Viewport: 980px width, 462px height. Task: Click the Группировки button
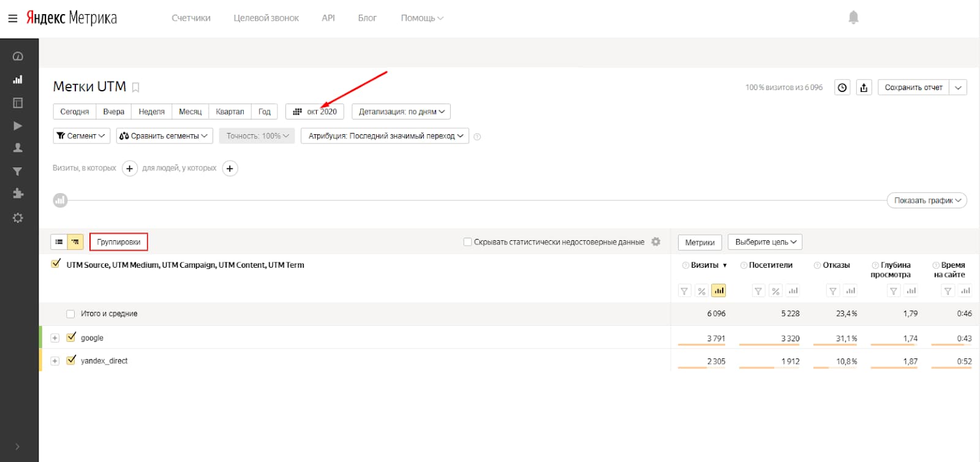pyautogui.click(x=119, y=242)
